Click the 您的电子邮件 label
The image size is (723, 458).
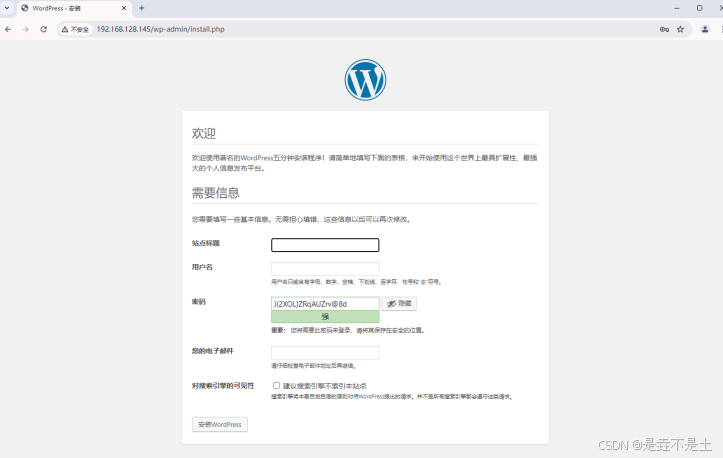pyautogui.click(x=213, y=351)
